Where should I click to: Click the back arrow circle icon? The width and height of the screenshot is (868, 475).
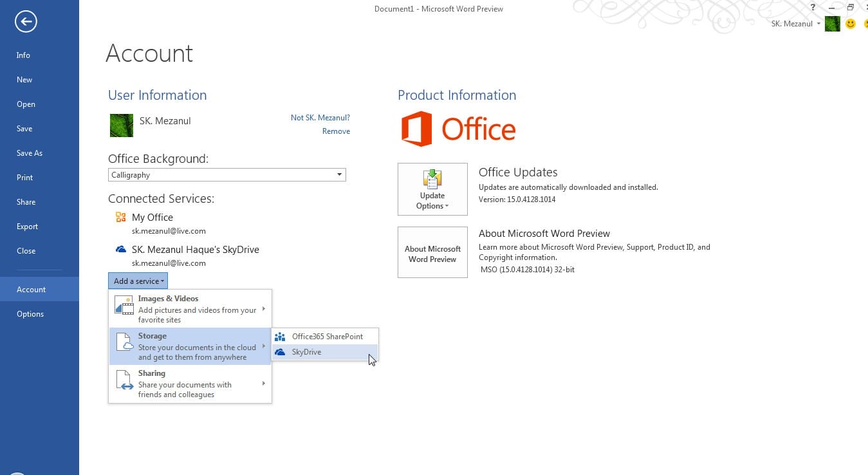point(26,22)
